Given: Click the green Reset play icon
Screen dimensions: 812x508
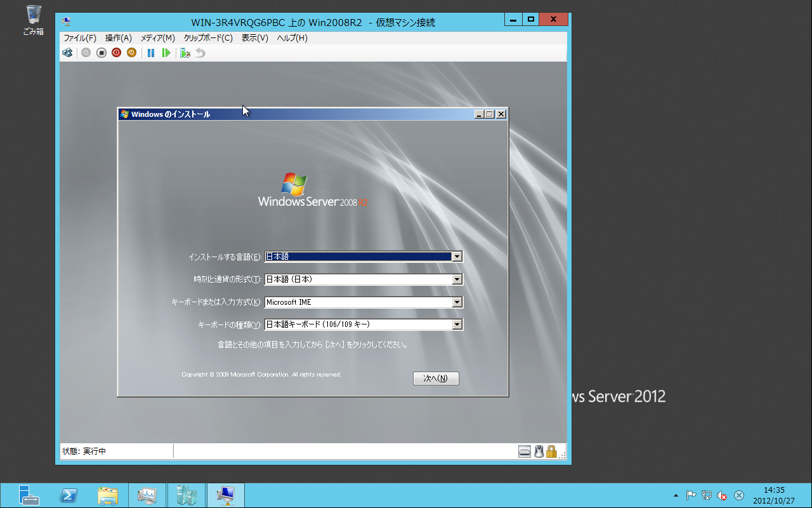Looking at the screenshot, I should pyautogui.click(x=166, y=53).
